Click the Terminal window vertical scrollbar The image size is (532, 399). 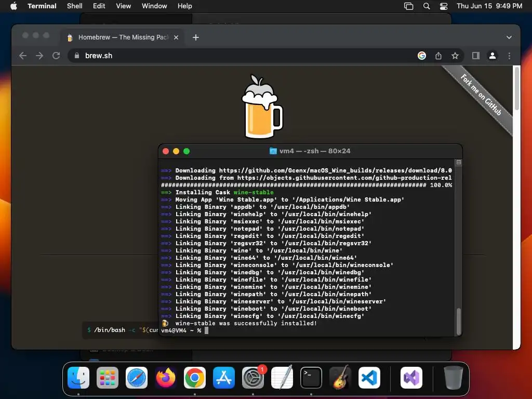[458, 321]
